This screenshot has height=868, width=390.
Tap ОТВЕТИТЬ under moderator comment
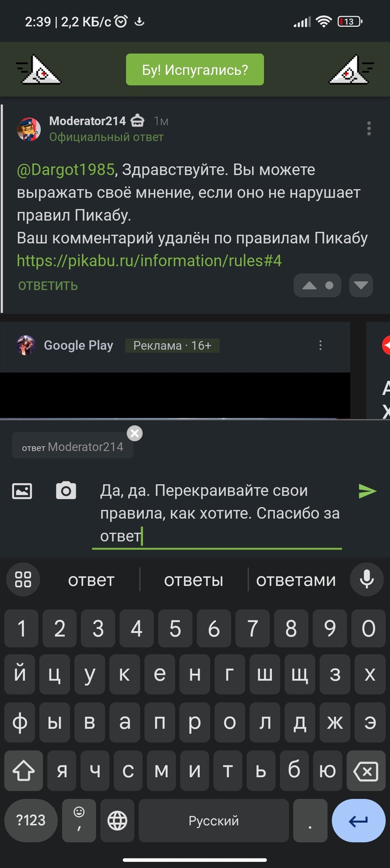point(48,286)
